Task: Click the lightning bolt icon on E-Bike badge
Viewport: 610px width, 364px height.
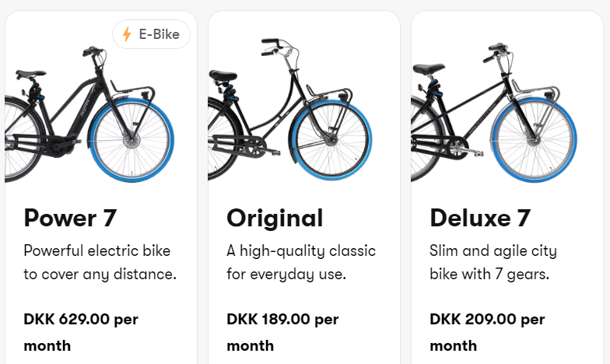Action: (127, 34)
